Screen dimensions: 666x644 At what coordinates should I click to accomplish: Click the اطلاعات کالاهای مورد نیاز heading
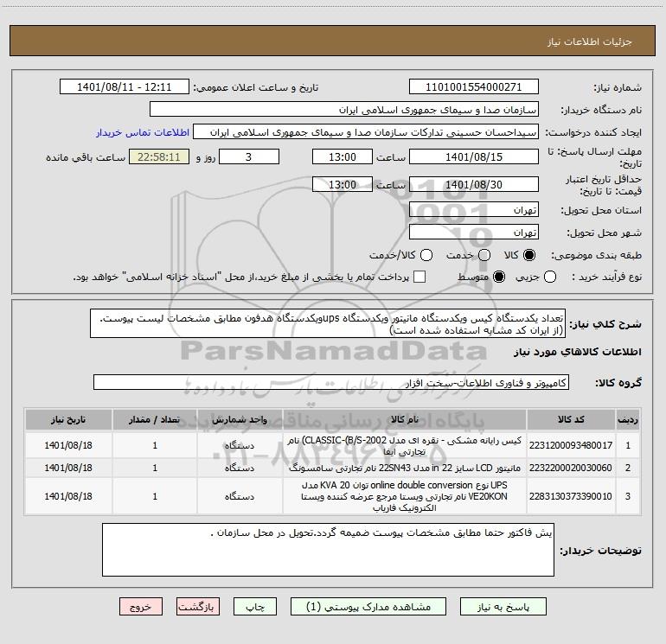(577, 352)
